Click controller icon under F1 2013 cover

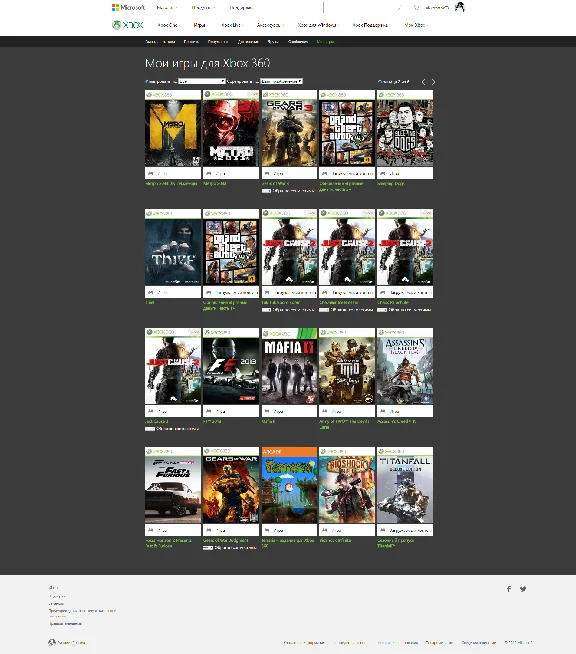[209, 411]
